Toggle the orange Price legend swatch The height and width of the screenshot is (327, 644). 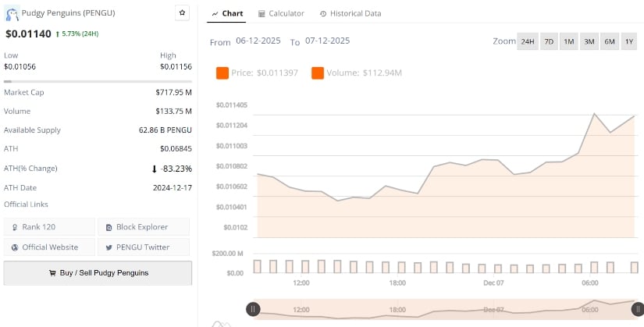[x=222, y=73]
